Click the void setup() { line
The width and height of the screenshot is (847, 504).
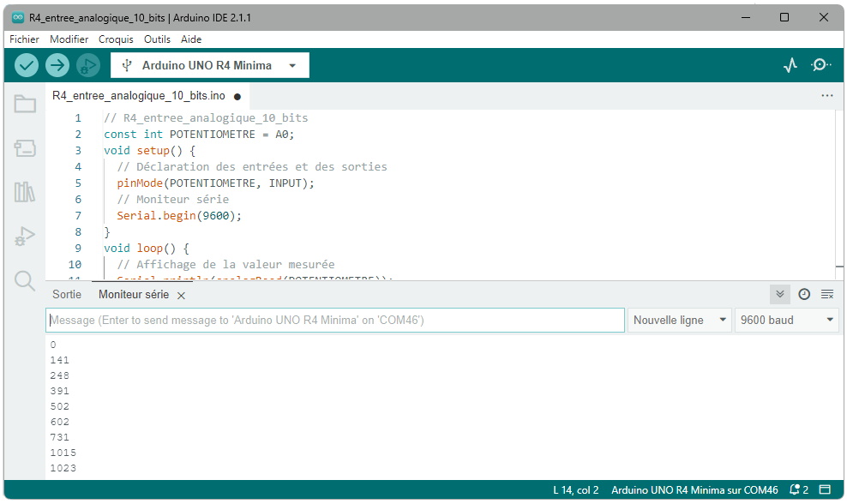click(150, 151)
